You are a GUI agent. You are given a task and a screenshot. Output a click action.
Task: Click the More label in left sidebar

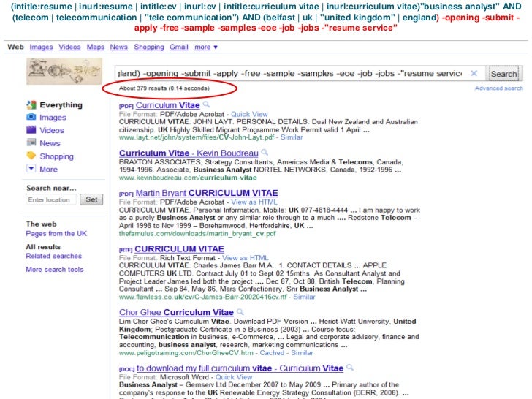pos(48,169)
